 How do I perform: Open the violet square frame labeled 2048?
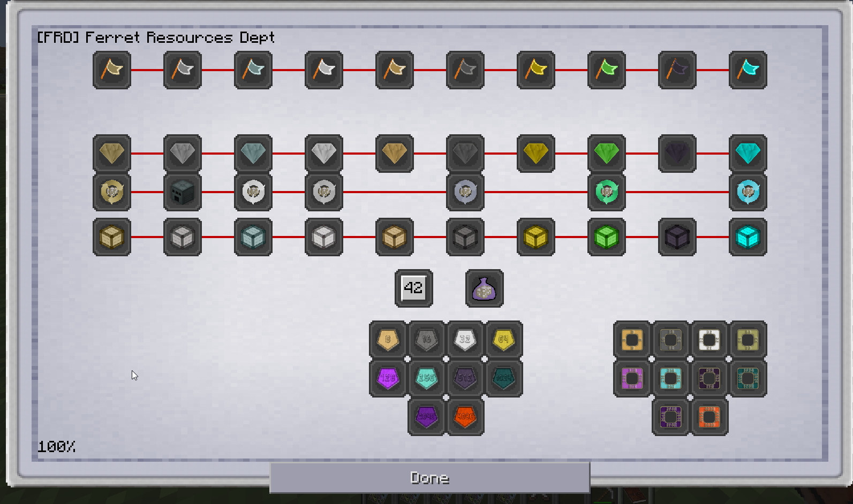[671, 417]
